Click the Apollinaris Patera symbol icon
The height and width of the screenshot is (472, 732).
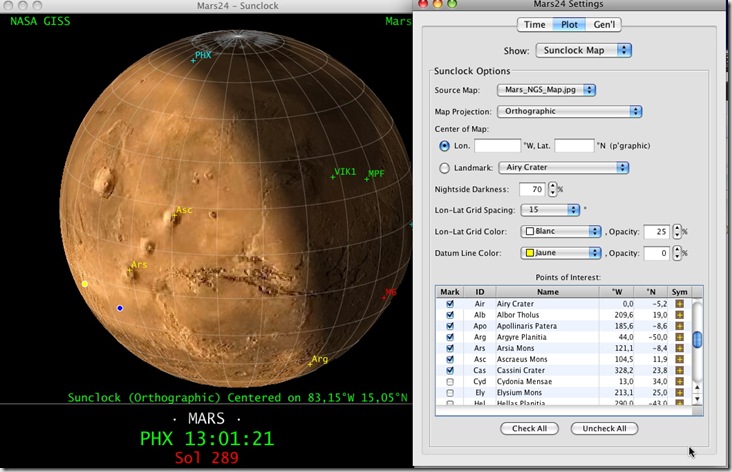[679, 326]
